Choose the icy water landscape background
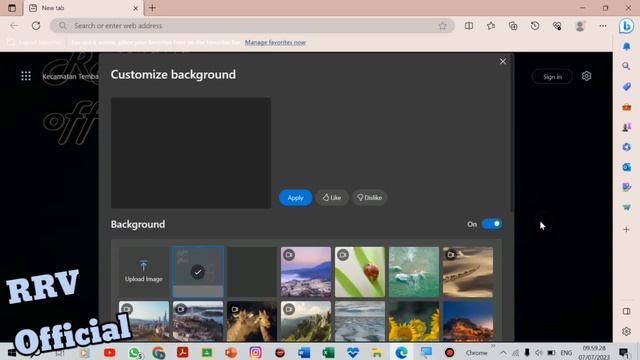This screenshot has height=360, width=640. click(x=360, y=321)
